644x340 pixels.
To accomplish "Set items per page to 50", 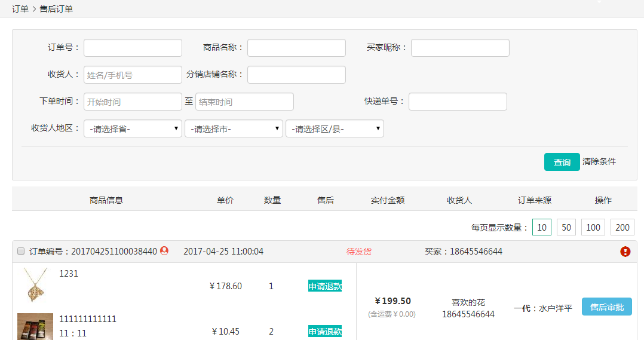I will point(566,228).
